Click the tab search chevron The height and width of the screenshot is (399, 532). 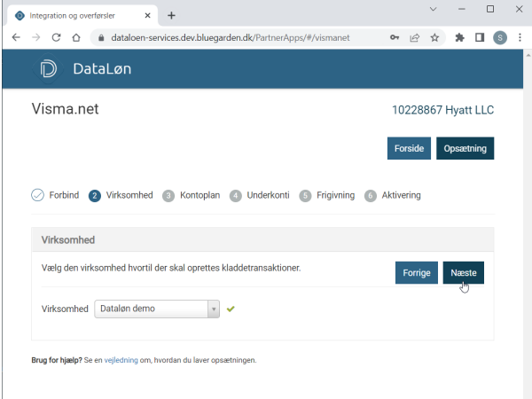(433, 9)
